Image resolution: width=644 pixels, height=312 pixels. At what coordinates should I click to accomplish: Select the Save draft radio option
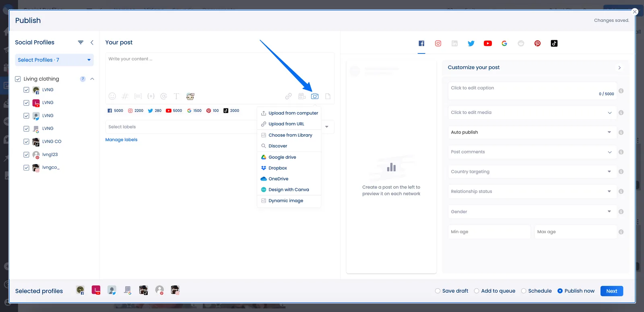[438, 291]
